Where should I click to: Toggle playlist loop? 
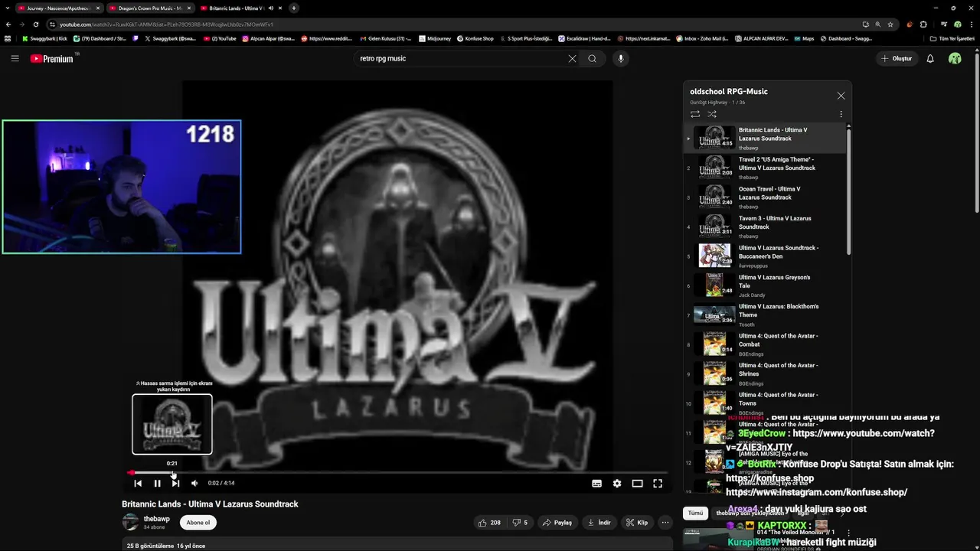[695, 114]
